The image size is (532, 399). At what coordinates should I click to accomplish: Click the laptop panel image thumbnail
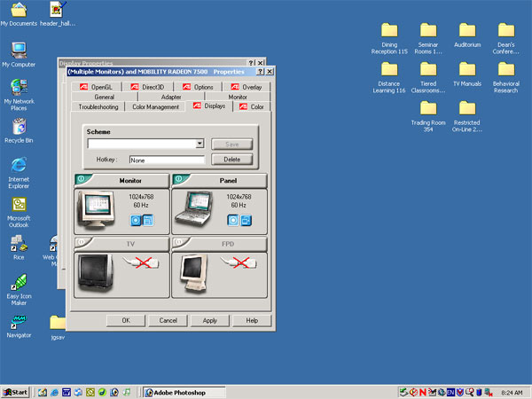194,209
